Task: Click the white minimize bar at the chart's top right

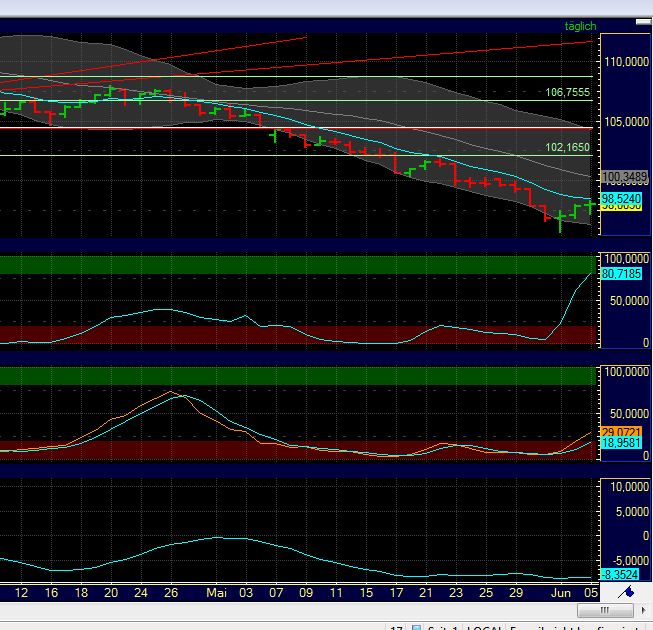Action: (x=643, y=22)
